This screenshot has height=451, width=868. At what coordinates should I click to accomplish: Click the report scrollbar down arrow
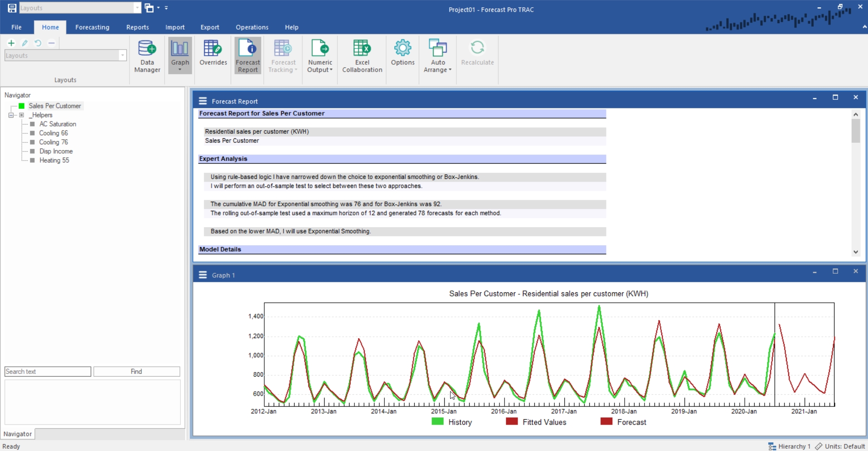856,252
